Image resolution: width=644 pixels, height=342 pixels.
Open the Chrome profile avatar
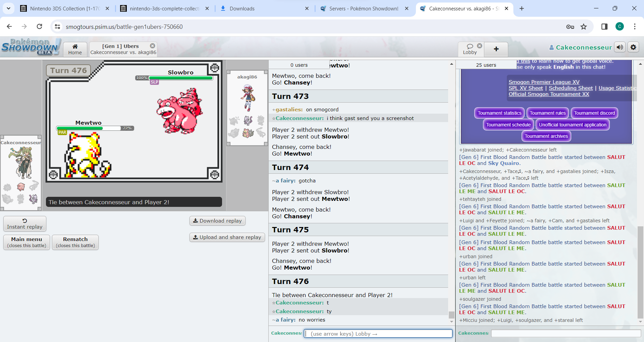click(x=620, y=26)
